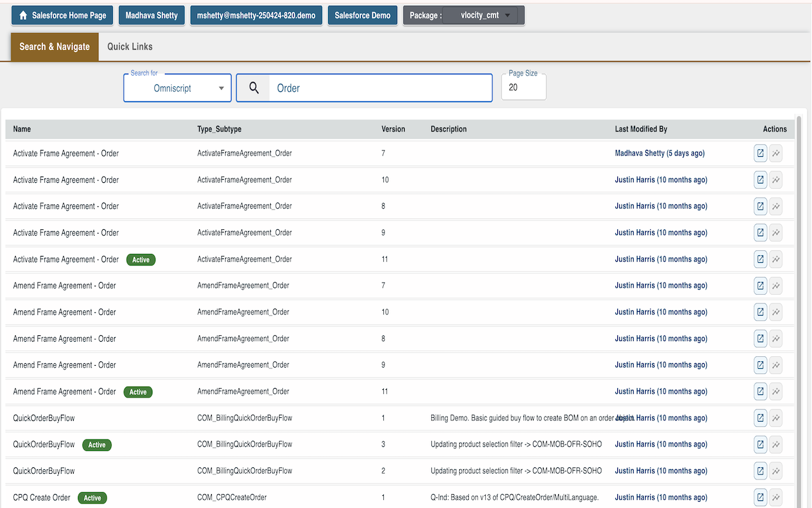Open the active QuickOrderBuyFlow version 3 launch icon
The width and height of the screenshot is (812, 508).
pyautogui.click(x=760, y=444)
